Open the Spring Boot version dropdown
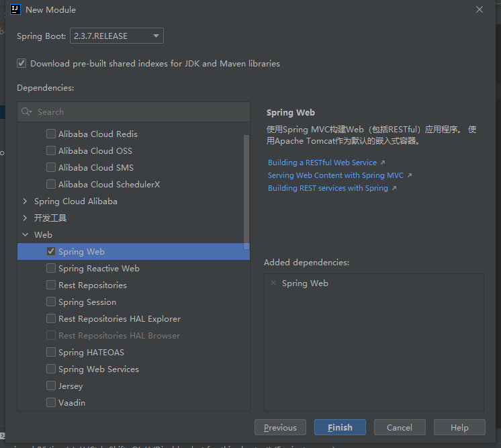This screenshot has height=448, width=501. click(x=117, y=36)
